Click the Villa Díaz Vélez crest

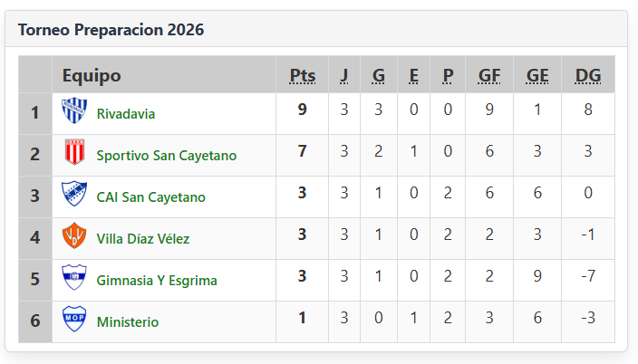[72, 236]
